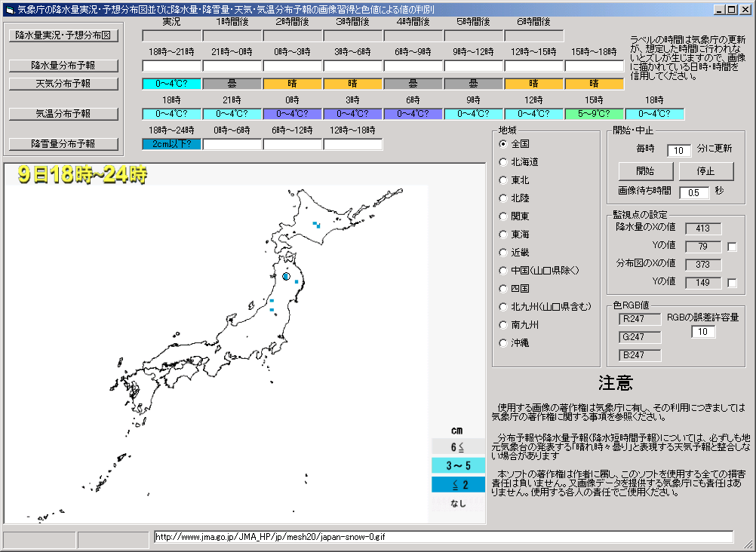This screenshot has height=552, width=756.
Task: Click the green 5～9℃? temperature cell
Action: (x=594, y=114)
